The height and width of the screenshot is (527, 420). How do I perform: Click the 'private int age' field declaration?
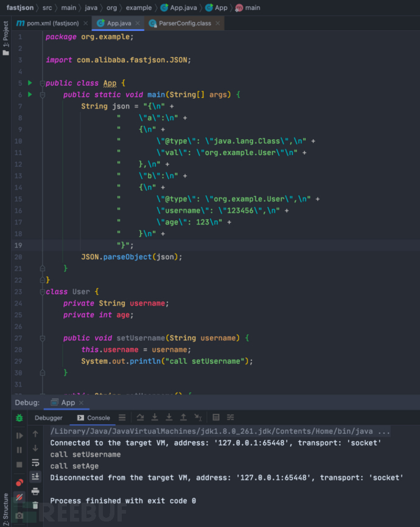[x=98, y=315]
